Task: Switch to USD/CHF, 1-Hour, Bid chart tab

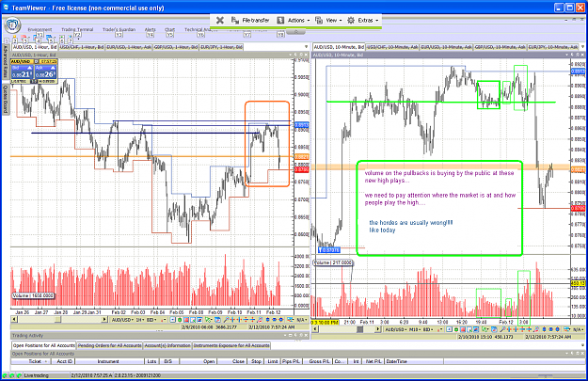Action: coord(81,47)
